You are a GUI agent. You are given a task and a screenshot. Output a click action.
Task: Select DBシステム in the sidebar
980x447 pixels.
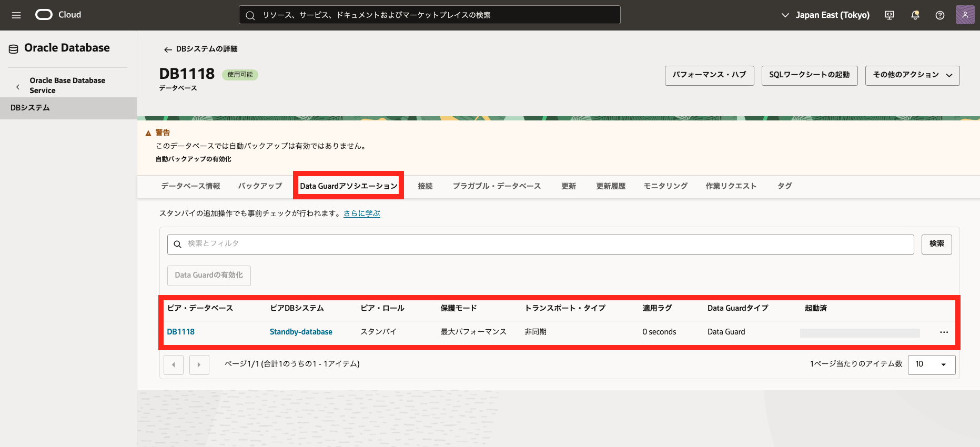coord(31,108)
